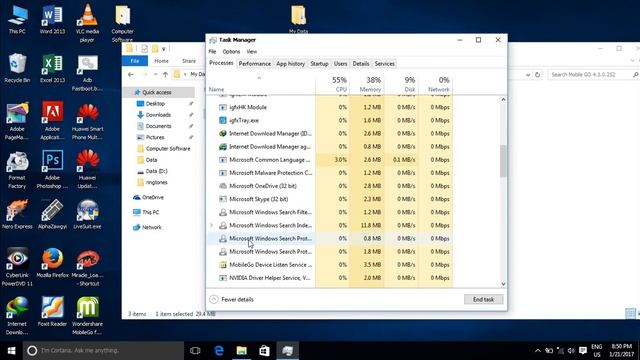
Task: Switch to the App history tab
Action: (x=291, y=64)
